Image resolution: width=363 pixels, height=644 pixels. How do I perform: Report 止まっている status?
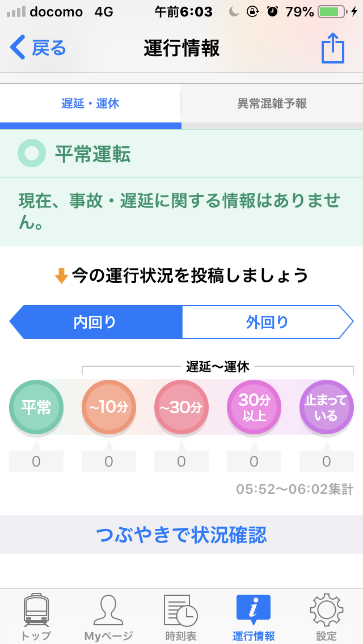(326, 407)
